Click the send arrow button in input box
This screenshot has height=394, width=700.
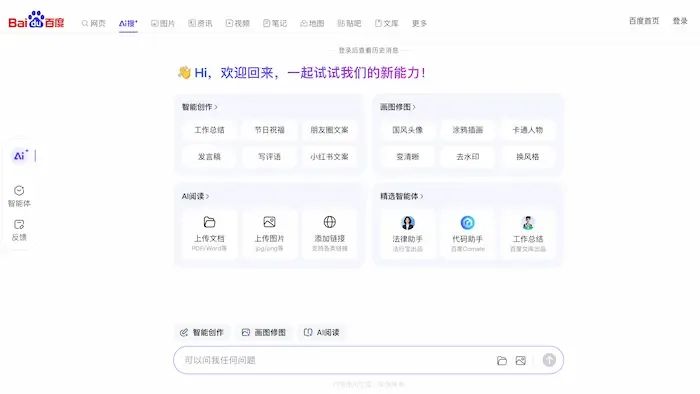549,360
